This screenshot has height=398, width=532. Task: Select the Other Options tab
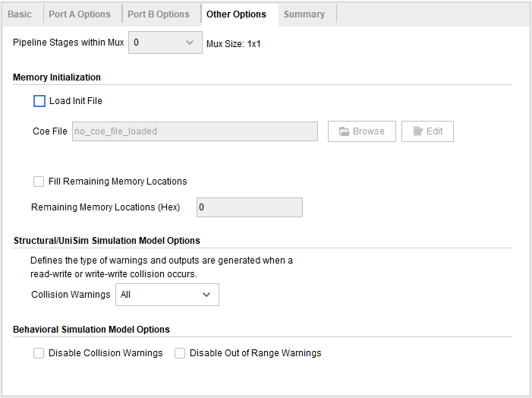(236, 14)
